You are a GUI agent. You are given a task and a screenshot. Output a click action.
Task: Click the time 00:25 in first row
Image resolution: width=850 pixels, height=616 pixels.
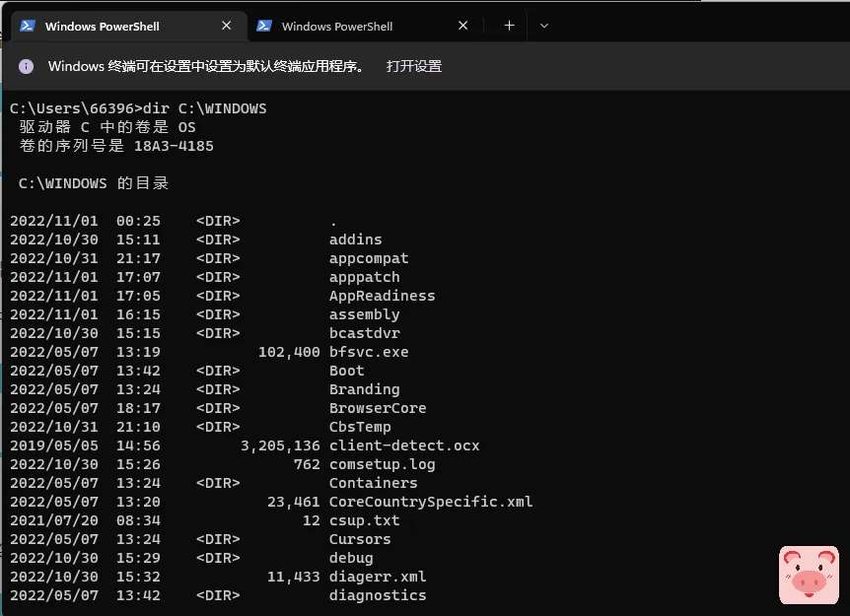click(138, 221)
